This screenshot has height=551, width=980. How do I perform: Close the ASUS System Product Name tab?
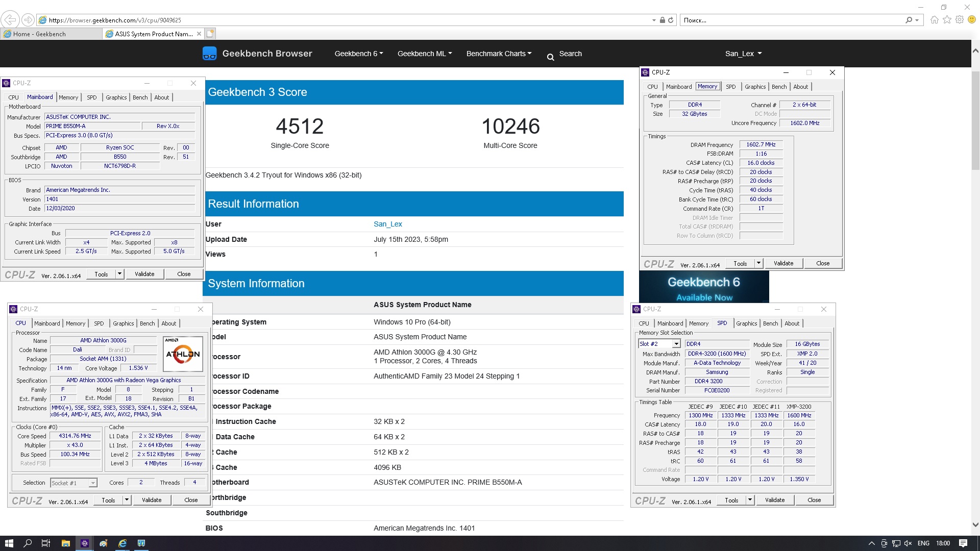199,34
